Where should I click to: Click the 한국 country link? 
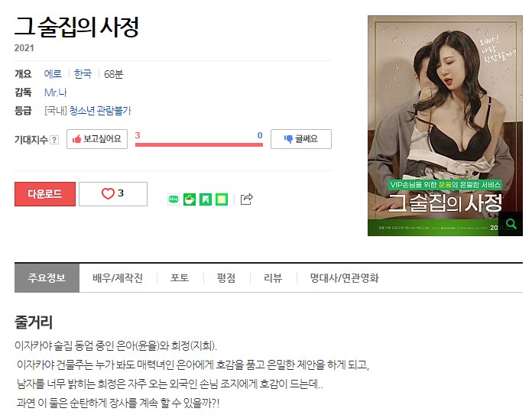point(83,74)
